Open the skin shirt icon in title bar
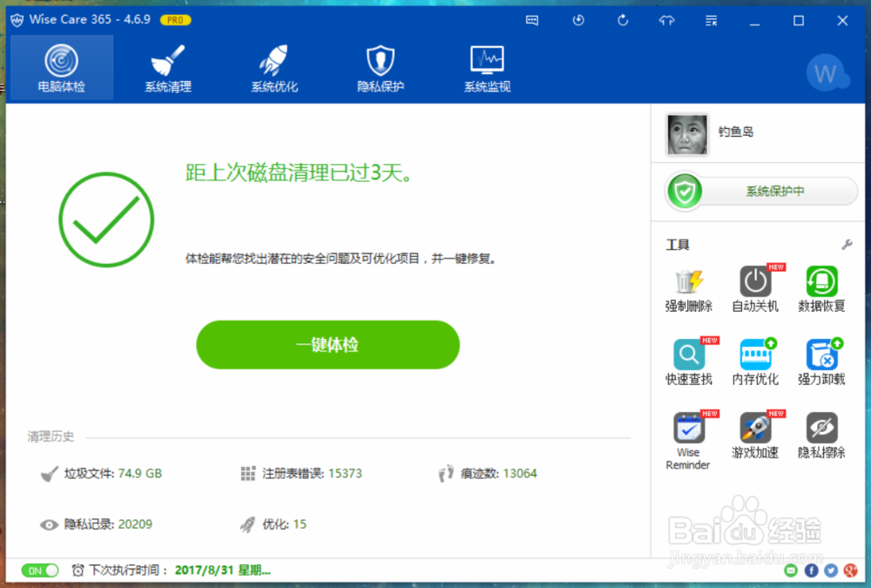 [x=666, y=21]
